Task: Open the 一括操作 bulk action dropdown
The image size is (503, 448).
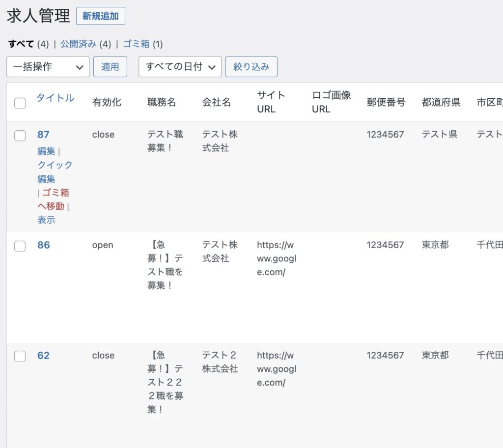Action: click(48, 67)
